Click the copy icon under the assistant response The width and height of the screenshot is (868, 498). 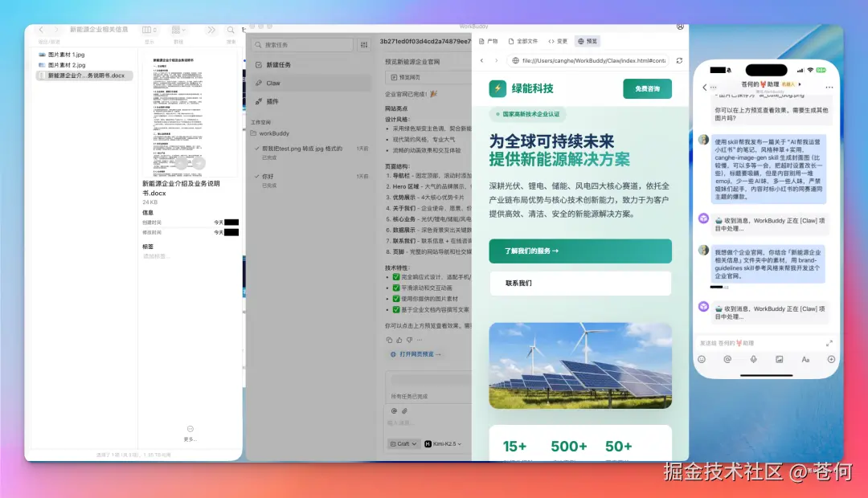point(390,339)
